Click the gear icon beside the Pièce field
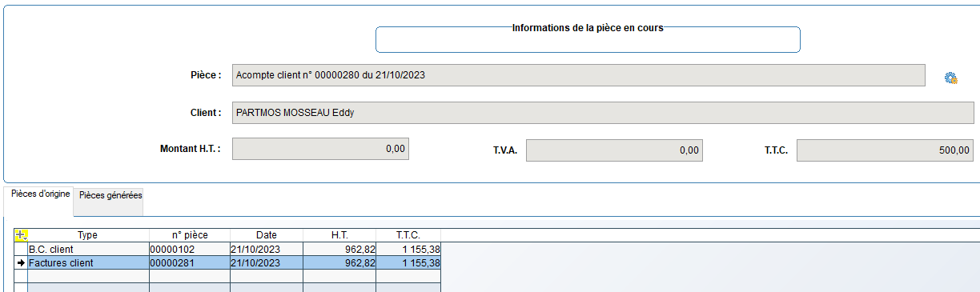 click(951, 78)
